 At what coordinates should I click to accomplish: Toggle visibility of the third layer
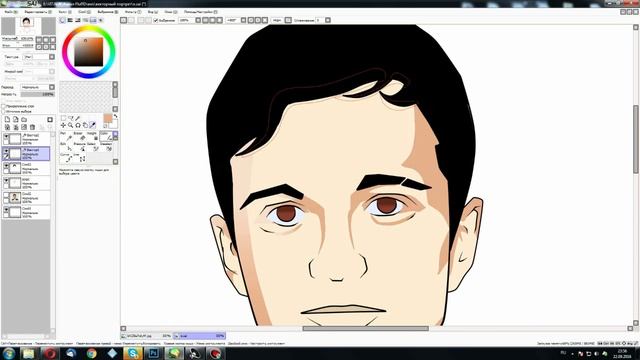coord(6,165)
